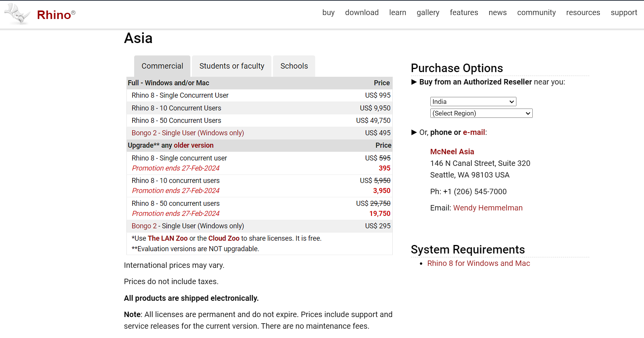Viewport: 644px width, 338px height.
Task: Click the System Requirements heading
Action: point(468,250)
